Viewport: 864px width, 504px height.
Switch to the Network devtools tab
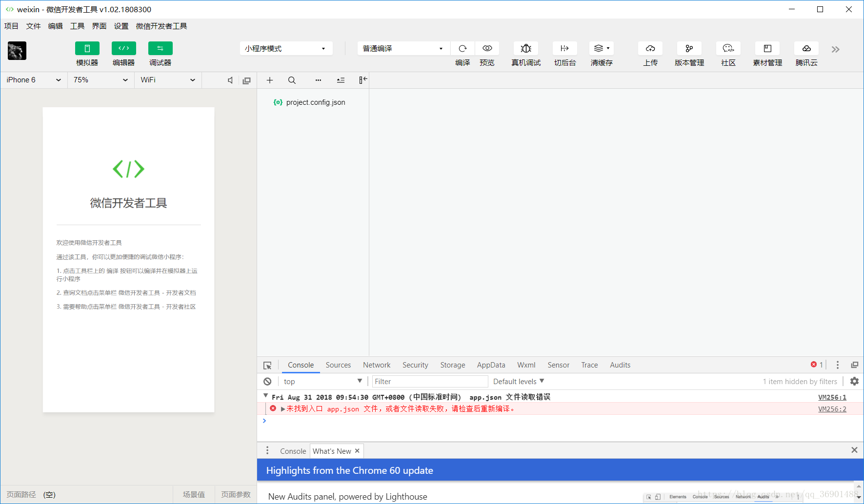point(377,365)
